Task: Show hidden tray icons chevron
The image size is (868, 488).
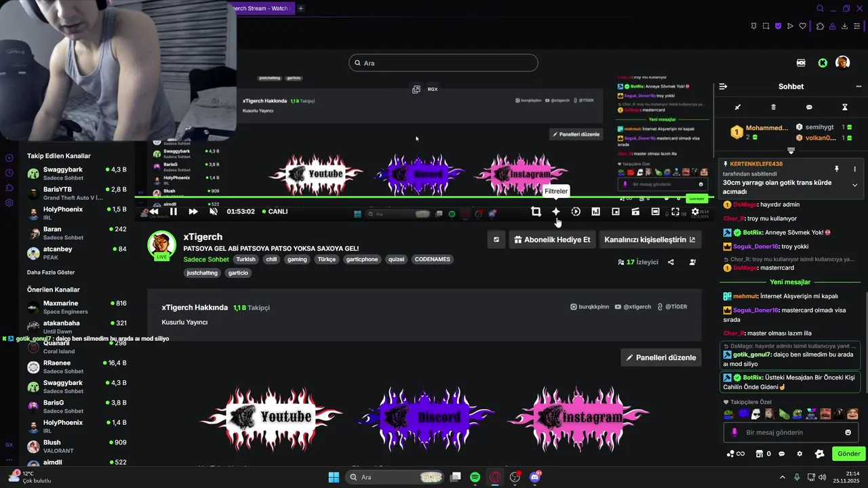Action: (x=782, y=477)
